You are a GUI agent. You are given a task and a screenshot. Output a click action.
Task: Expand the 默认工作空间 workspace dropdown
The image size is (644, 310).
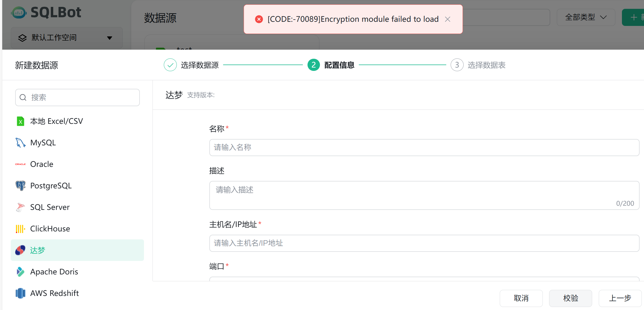(x=67, y=38)
